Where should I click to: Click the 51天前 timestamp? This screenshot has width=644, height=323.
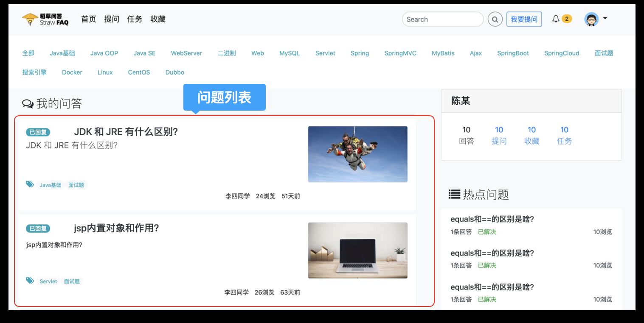291,196
